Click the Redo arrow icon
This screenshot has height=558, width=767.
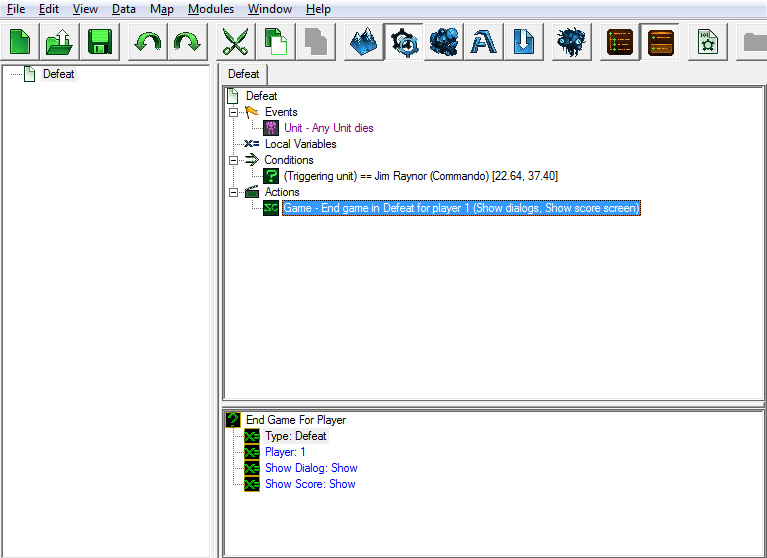187,42
